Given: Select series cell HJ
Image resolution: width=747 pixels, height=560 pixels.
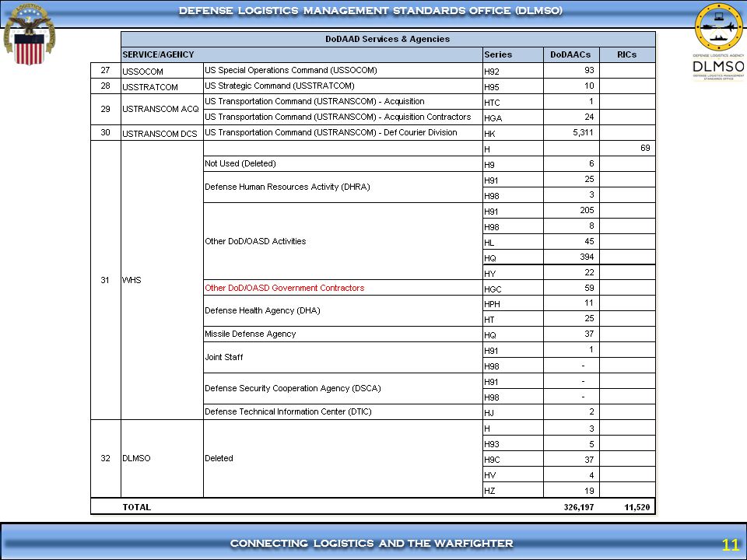Looking at the screenshot, I should [513, 412].
